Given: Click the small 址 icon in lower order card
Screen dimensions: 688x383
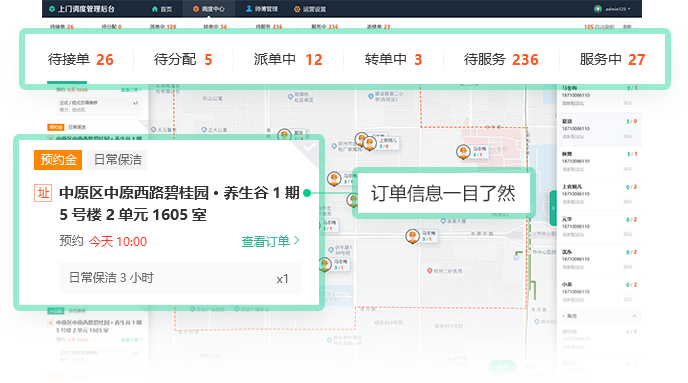Looking at the screenshot, I should tap(50, 322).
